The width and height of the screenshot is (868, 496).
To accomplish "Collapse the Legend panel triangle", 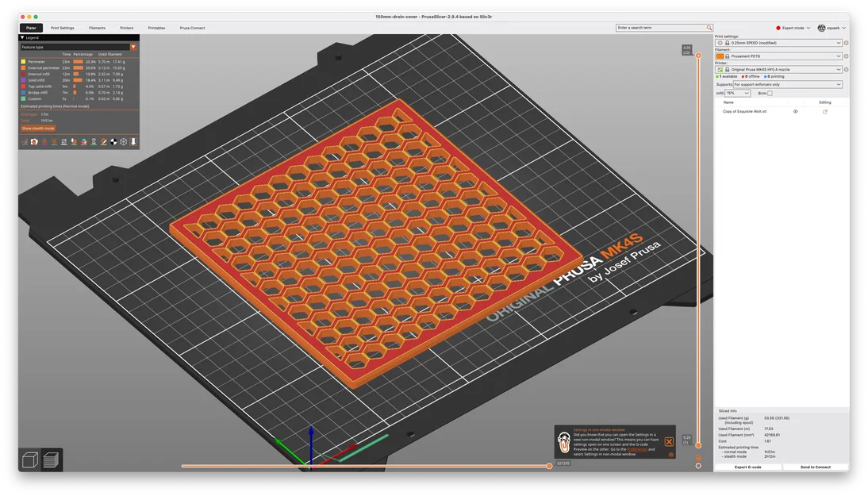I will tap(22, 37).
